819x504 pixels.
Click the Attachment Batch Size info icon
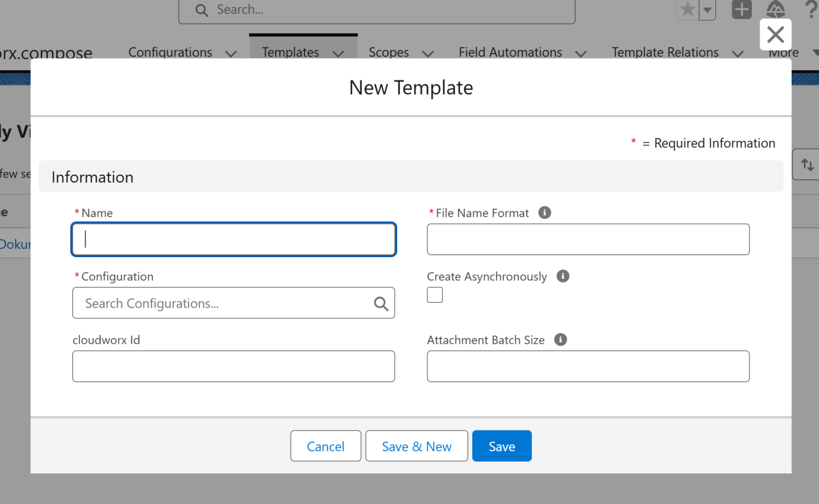560,340
